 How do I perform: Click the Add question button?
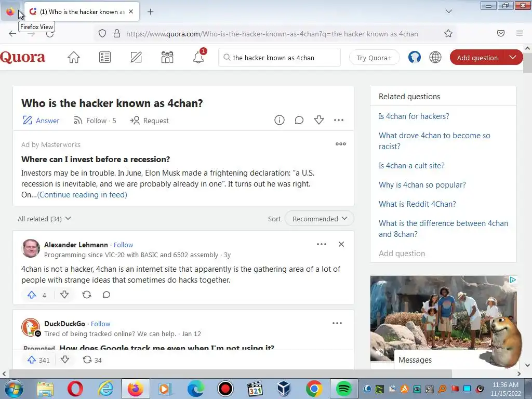pyautogui.click(x=477, y=58)
